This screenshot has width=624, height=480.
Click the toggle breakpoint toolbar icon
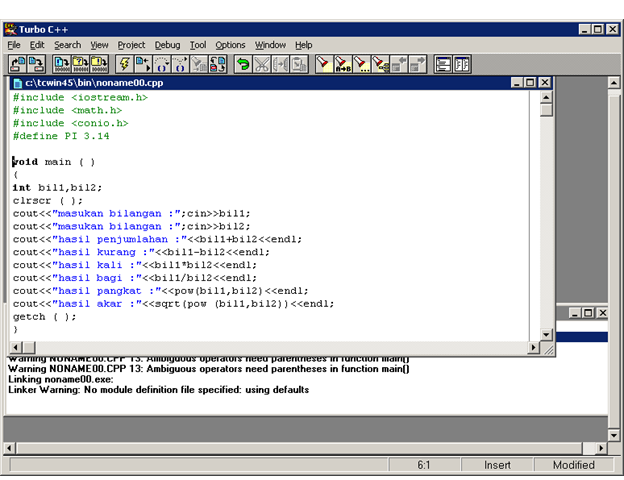point(217,64)
